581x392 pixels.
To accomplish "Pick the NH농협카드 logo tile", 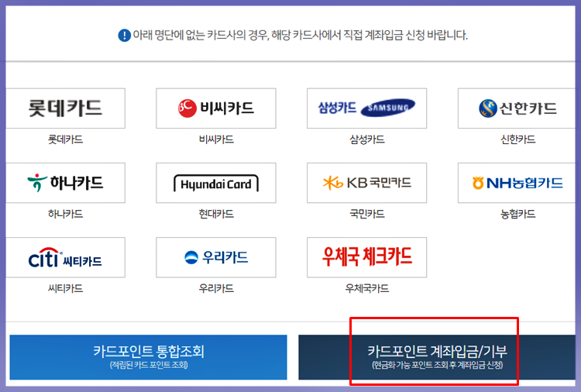I will 517,183.
